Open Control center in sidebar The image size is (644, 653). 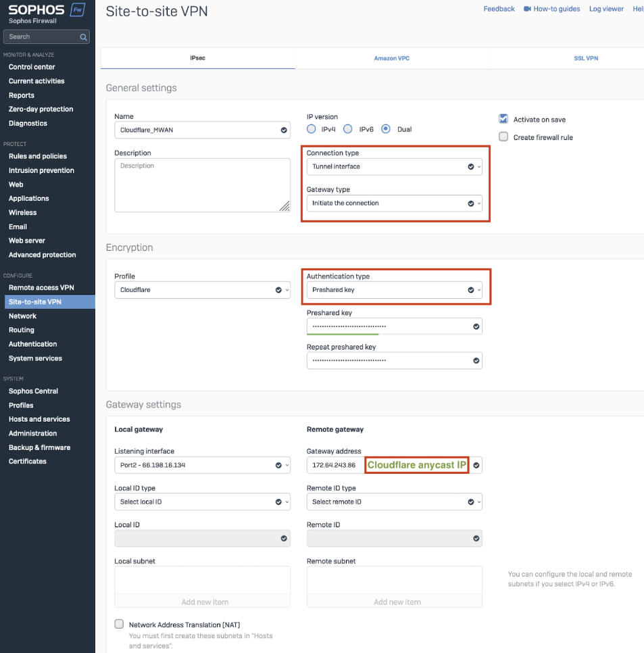coord(32,67)
